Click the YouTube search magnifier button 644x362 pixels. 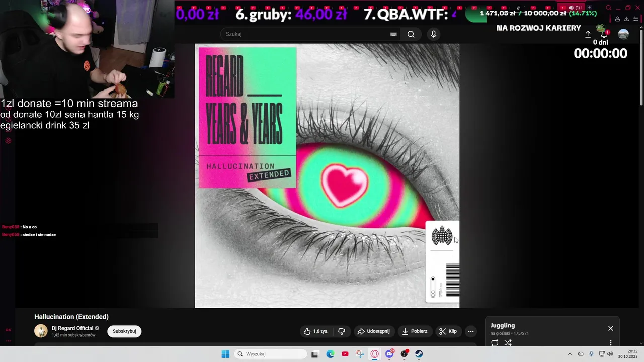coord(411,34)
